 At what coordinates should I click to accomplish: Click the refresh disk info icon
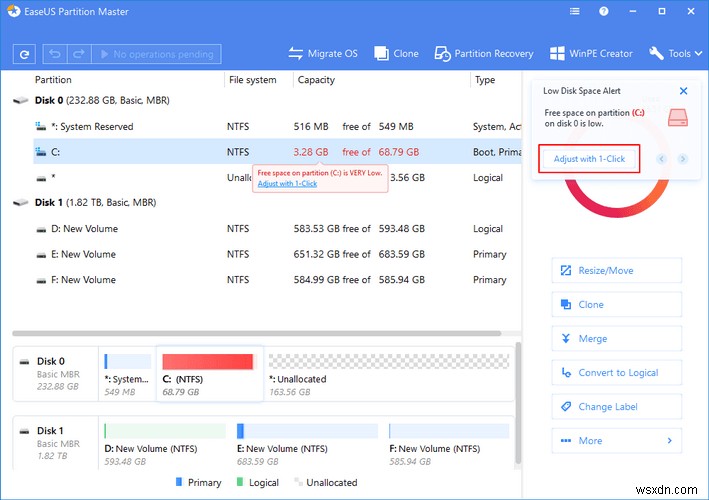coord(24,54)
